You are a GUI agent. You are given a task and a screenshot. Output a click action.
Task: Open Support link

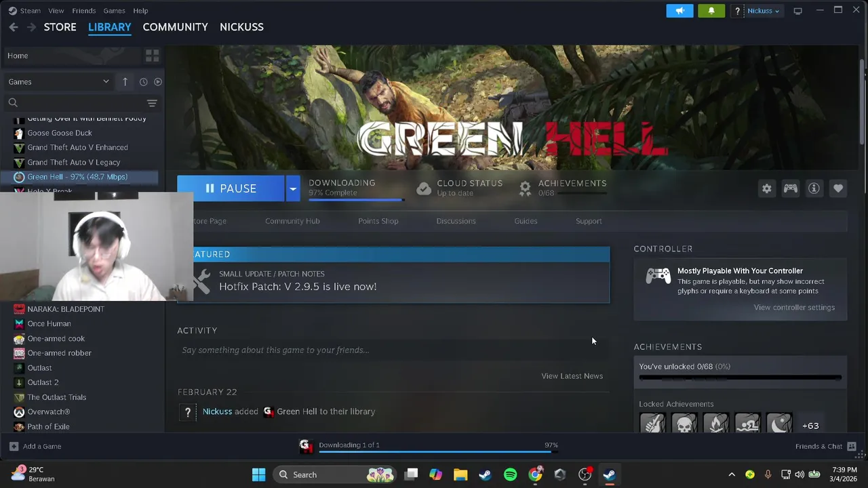(589, 221)
